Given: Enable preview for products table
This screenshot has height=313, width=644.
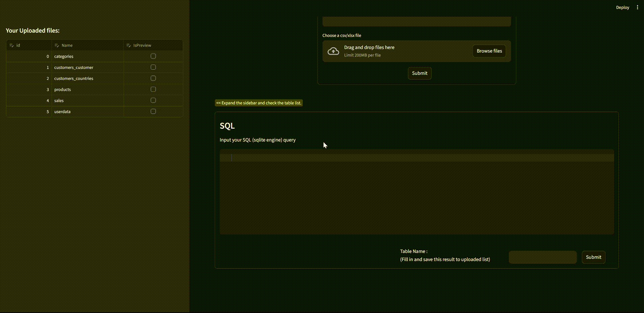Looking at the screenshot, I should (x=153, y=89).
